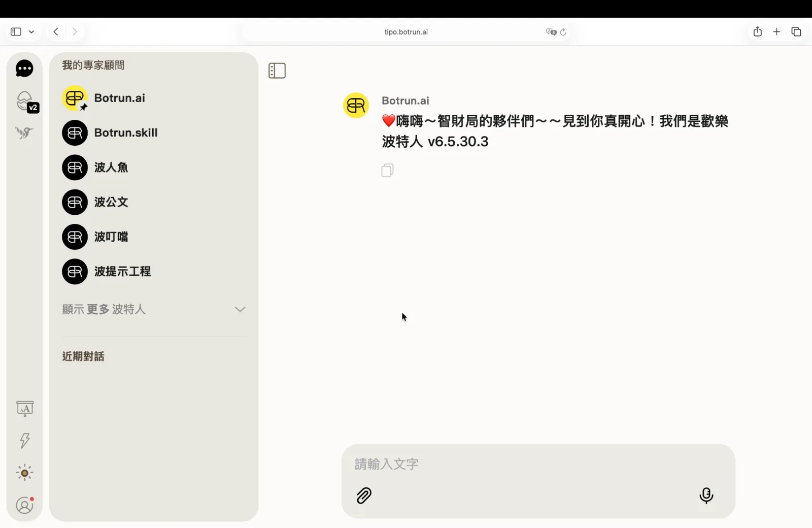Screen dimensions: 812x528
Task: Reload the tipo.botrun.ai page
Action: click(563, 32)
